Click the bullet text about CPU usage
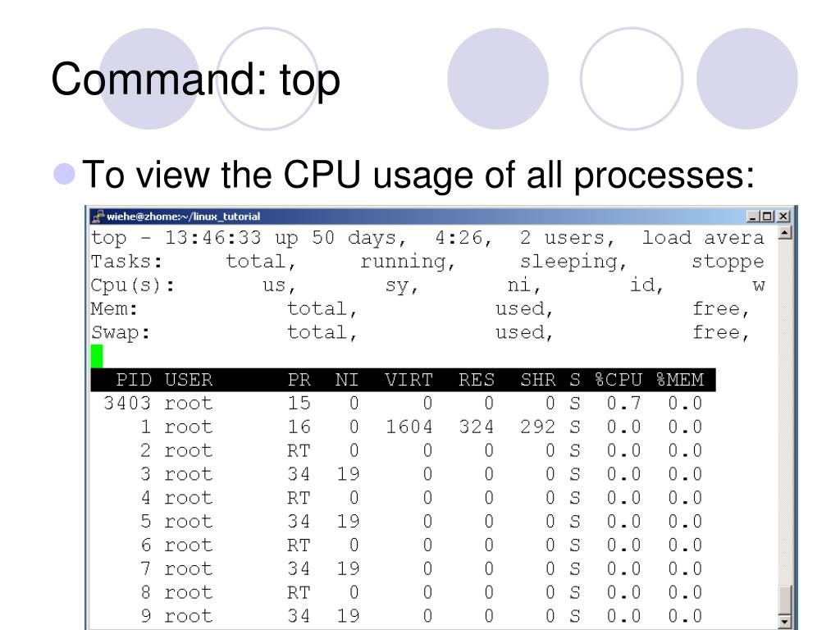840x630 pixels. pyautogui.click(x=418, y=176)
